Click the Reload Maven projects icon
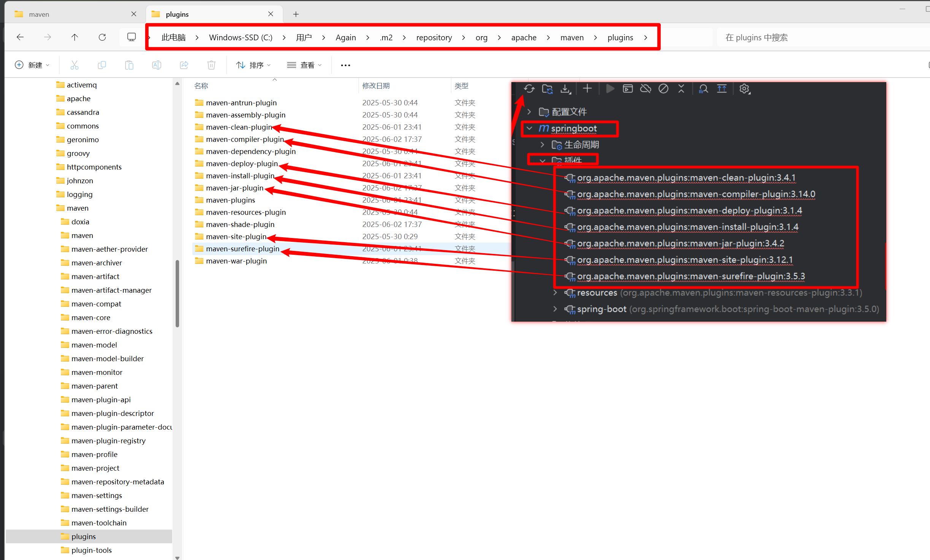This screenshot has width=930, height=560. [x=529, y=89]
